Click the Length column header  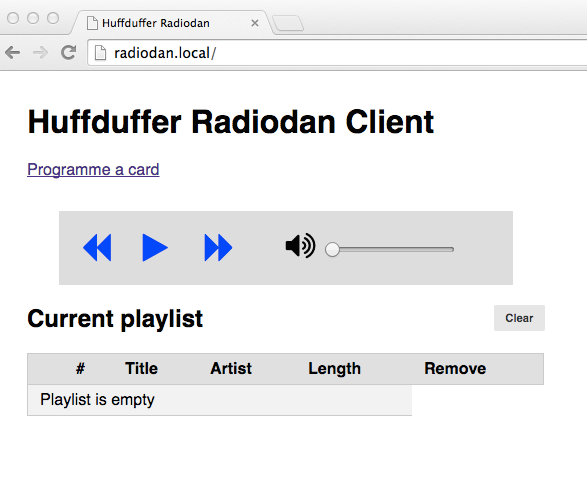tap(334, 369)
